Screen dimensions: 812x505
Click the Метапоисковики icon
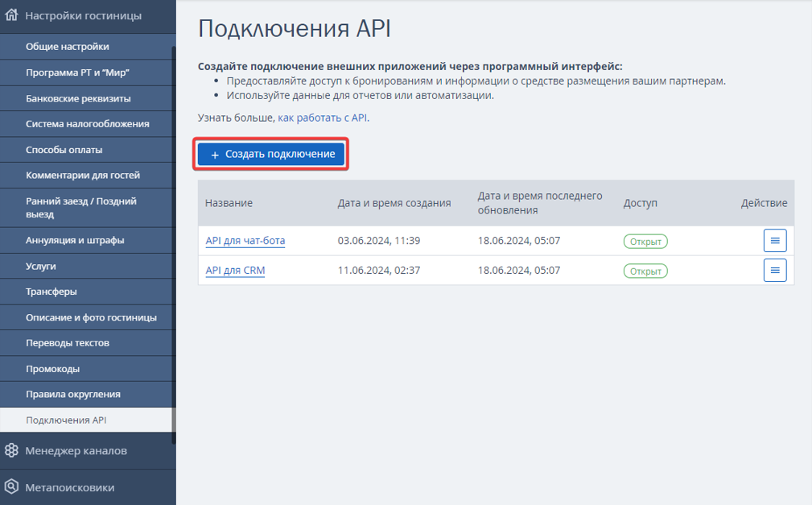[x=11, y=486]
